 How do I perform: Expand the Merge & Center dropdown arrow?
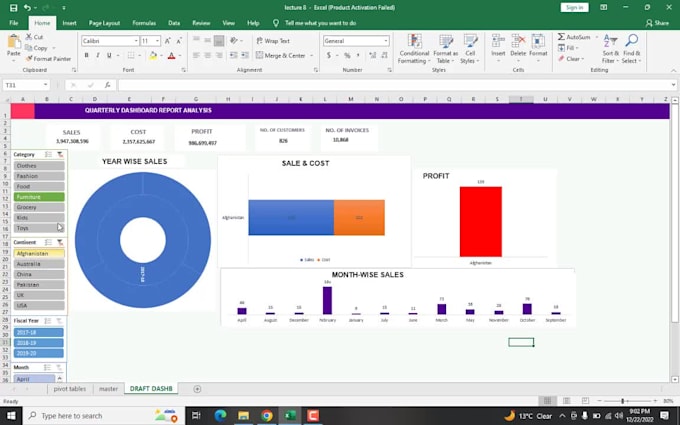tap(309, 56)
